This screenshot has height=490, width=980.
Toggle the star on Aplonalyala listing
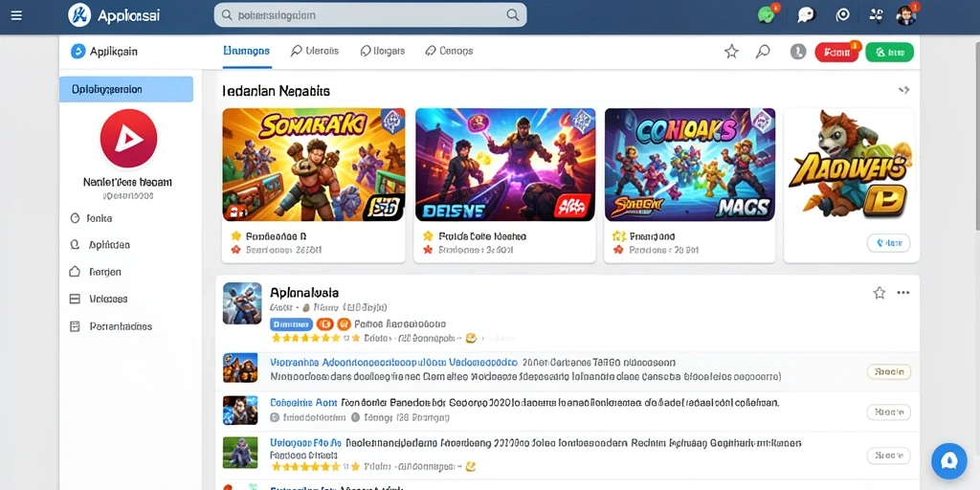click(x=880, y=293)
